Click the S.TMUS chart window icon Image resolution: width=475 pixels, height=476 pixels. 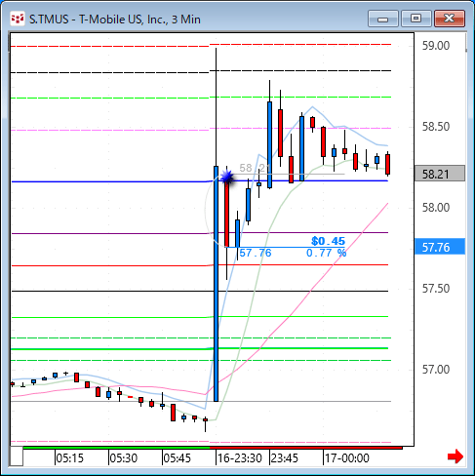(x=17, y=19)
